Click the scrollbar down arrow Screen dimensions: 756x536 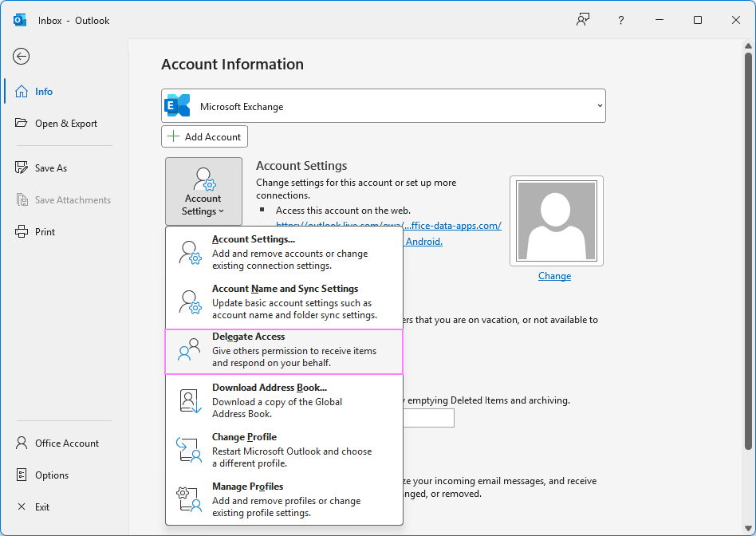coord(748,528)
